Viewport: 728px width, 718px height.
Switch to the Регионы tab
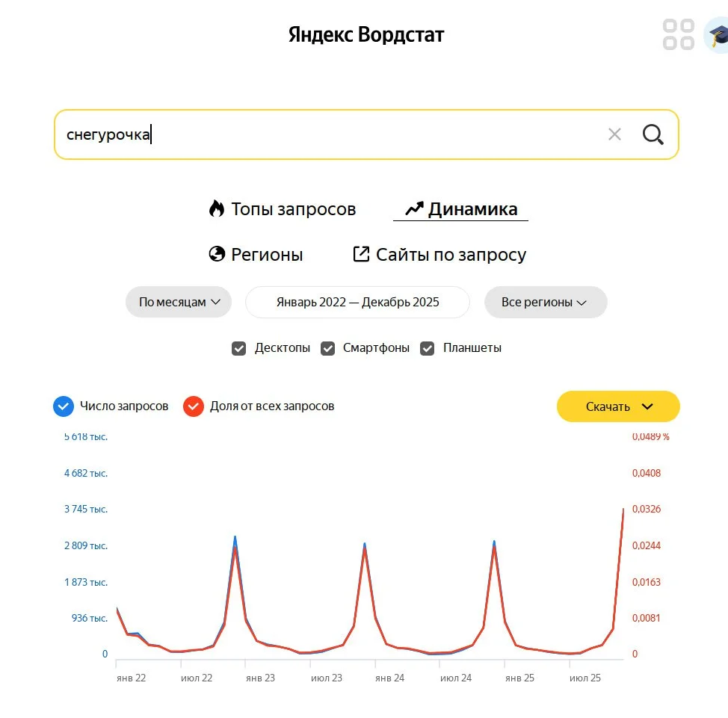pyautogui.click(x=267, y=255)
